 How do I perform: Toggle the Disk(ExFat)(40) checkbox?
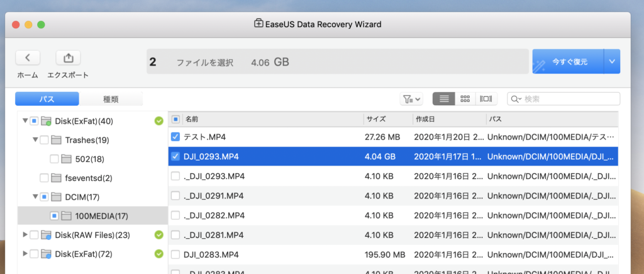(x=34, y=121)
